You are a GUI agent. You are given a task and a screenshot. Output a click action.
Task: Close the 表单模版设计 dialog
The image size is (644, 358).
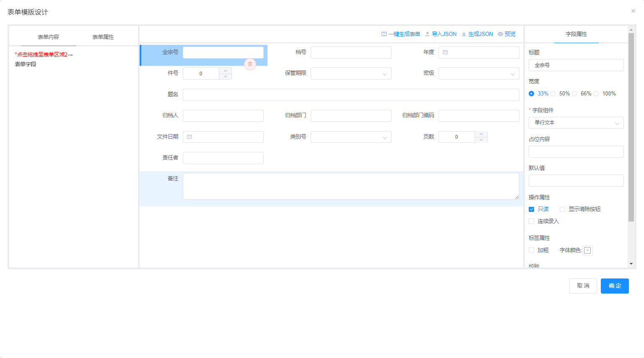(633, 11)
